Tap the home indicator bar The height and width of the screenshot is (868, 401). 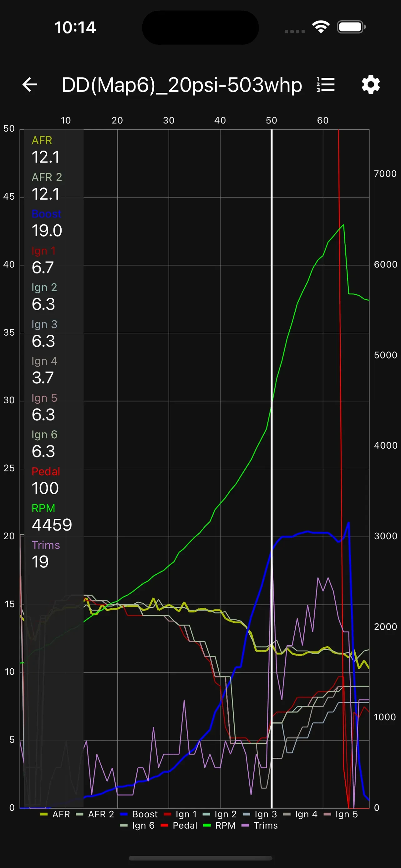pos(200,858)
